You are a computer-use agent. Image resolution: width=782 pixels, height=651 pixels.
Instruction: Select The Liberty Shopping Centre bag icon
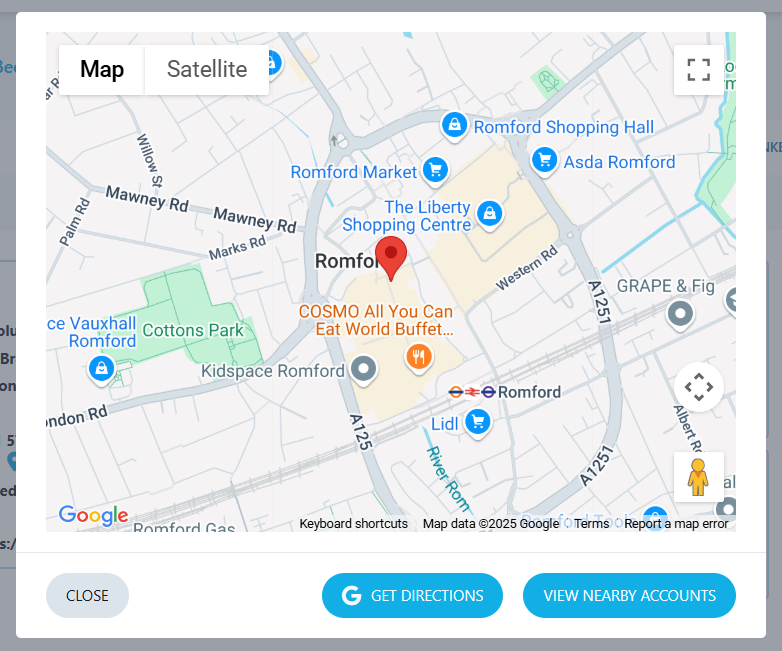pos(490,216)
